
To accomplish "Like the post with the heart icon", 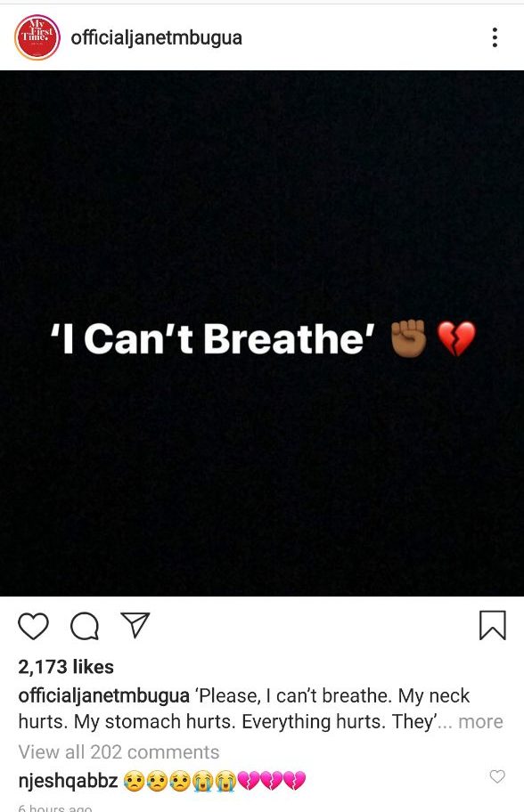I will point(34,626).
